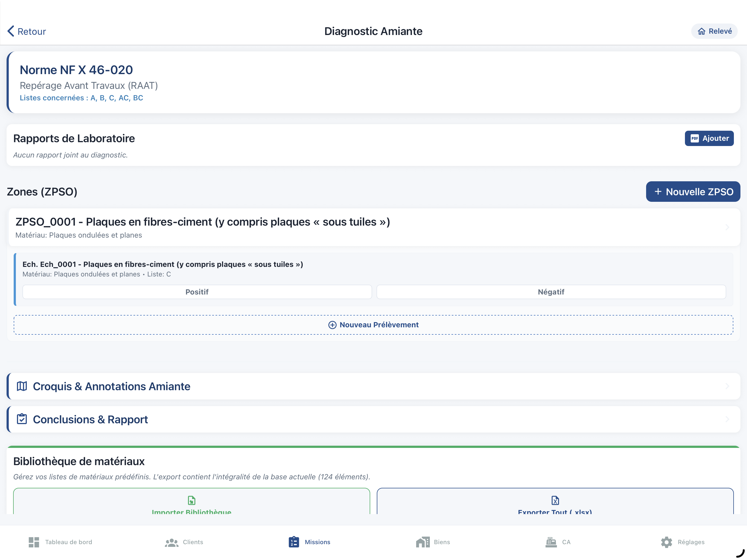
Task: Select the Tableau de bord dashboard icon
Action: click(x=34, y=542)
